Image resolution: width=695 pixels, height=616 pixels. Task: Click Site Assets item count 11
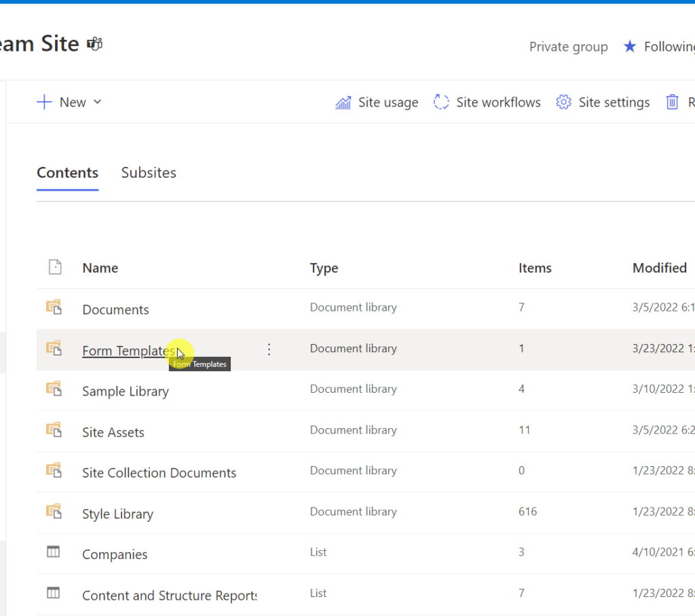[x=525, y=430]
